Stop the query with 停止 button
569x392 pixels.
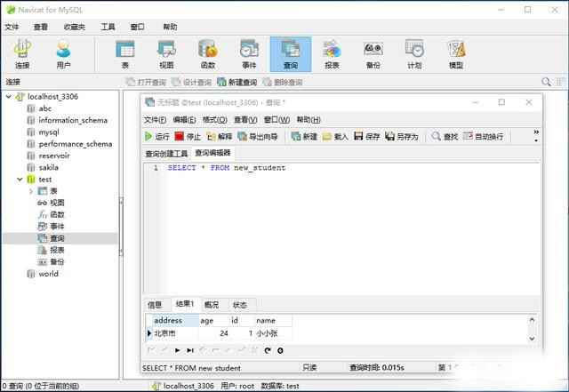click(188, 137)
